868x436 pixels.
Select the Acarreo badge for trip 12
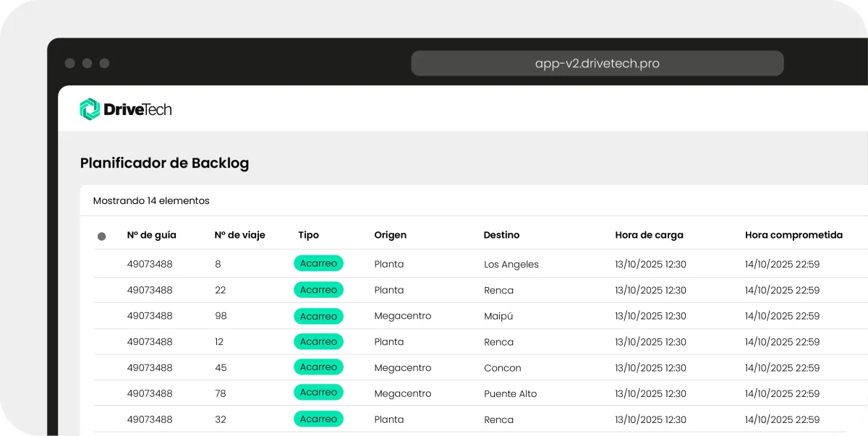pos(319,341)
